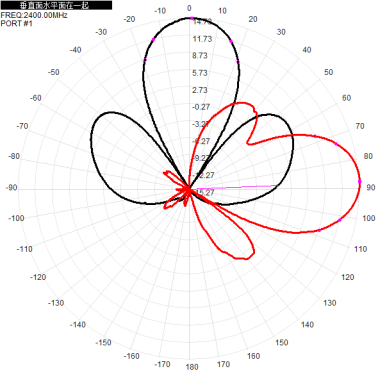Click the positive 60 degree angle label
378x378 pixels.
pyautogui.click(x=347, y=98)
